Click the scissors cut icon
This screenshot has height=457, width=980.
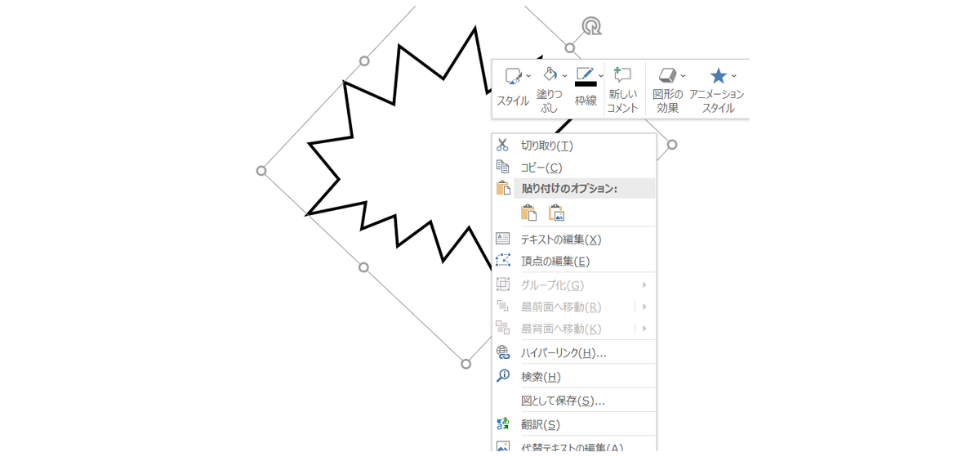[x=503, y=145]
